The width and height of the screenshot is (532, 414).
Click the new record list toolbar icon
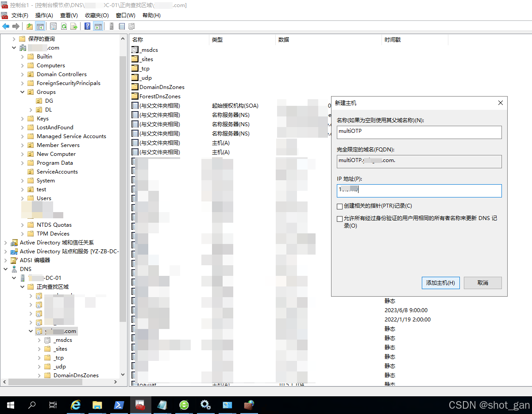(122, 27)
